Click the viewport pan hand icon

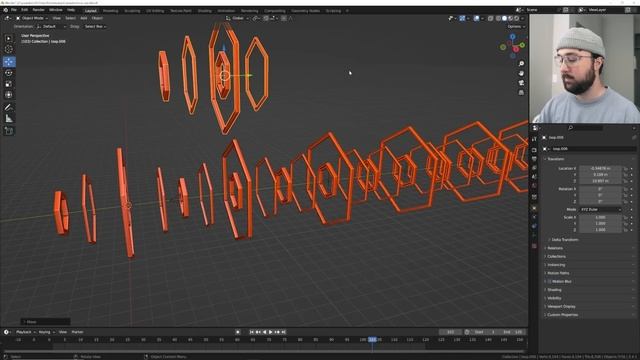coord(521,73)
